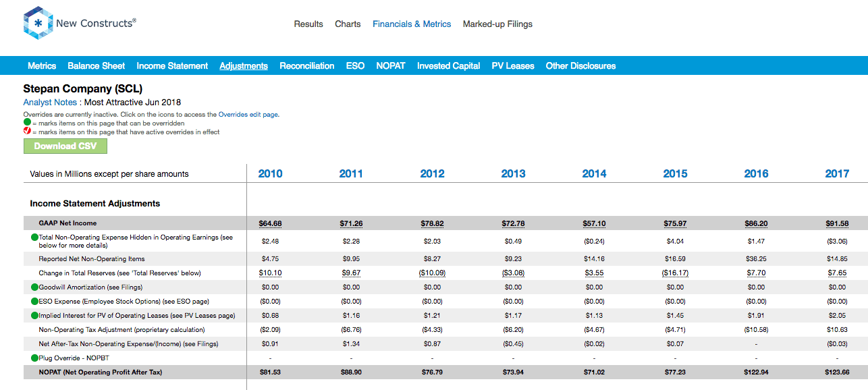Click Non-Operating Tax Adjustment 2017 value $10.63
The height and width of the screenshot is (390, 868).
point(837,330)
